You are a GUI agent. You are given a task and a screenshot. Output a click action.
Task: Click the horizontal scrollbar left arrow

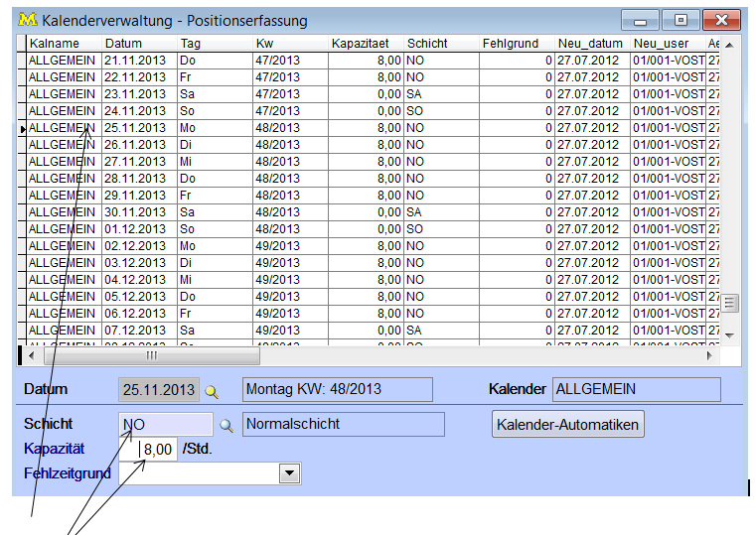[30, 355]
